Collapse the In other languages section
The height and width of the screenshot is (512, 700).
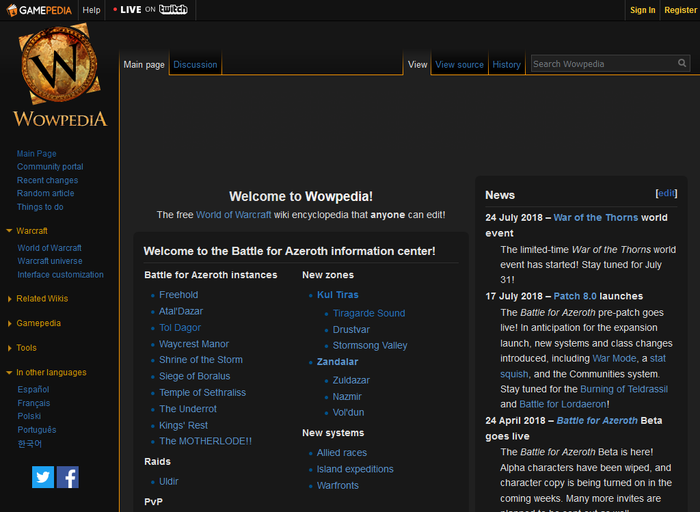pos(51,372)
